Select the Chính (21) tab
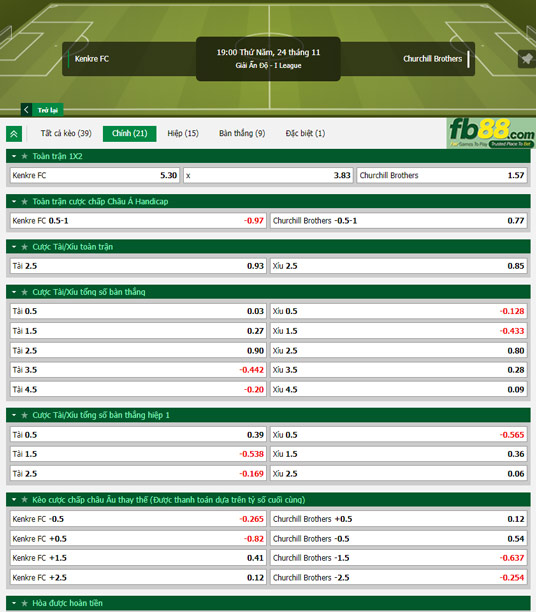Screen dimensions: 536x612 point(130,133)
